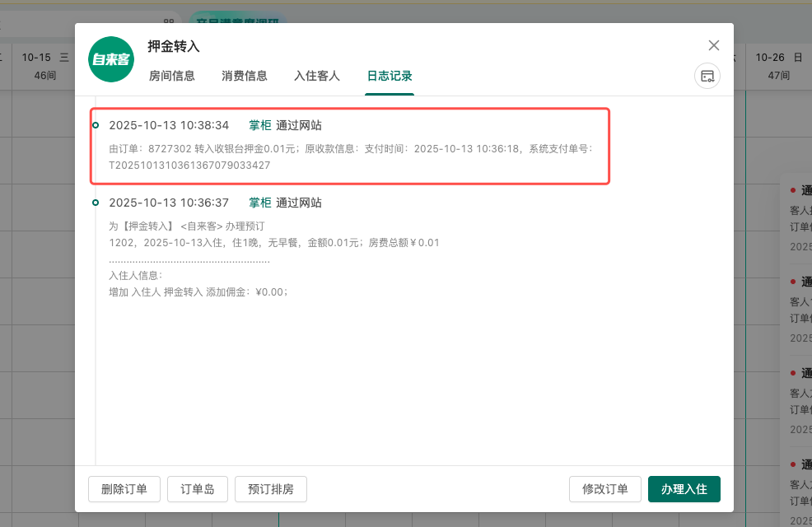
Task: Select the 日志记录 tab
Action: click(390, 76)
